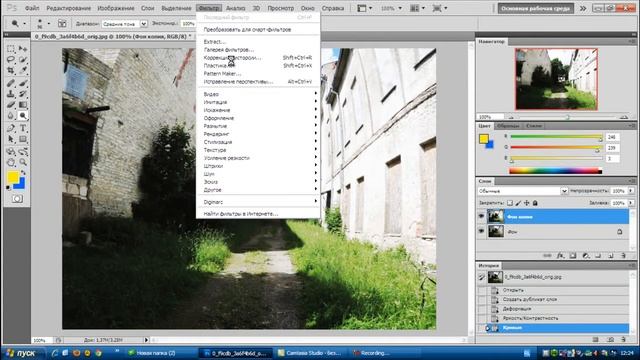
Task: Select the highlighted Dodge tool
Action: [x=23, y=116]
